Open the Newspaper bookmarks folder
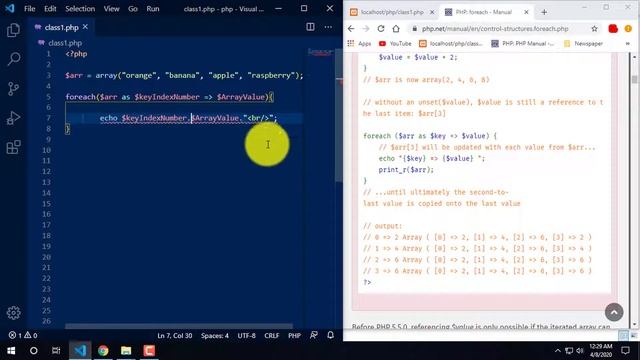640x360 pixels. click(583, 44)
